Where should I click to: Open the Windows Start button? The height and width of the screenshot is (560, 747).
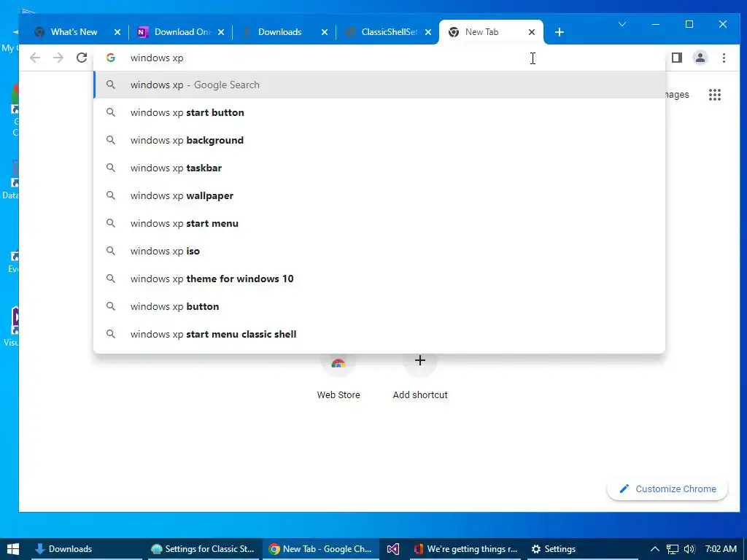click(x=13, y=549)
